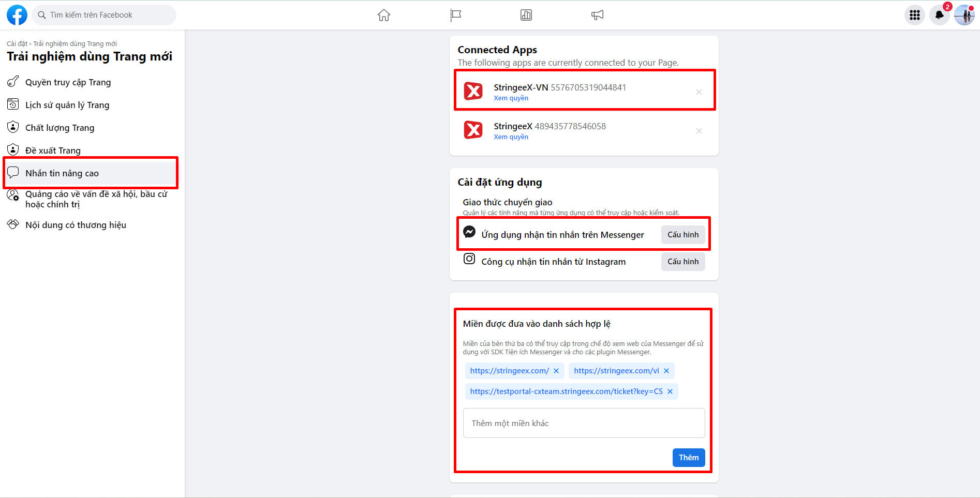Remove https://stringeex.com/ domain chip

(556, 371)
